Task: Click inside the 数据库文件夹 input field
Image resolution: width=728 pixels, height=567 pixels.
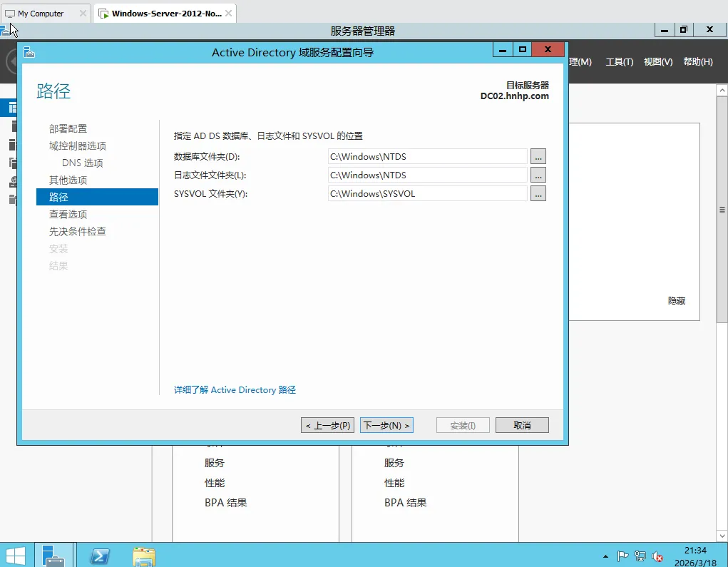Action: pos(426,156)
